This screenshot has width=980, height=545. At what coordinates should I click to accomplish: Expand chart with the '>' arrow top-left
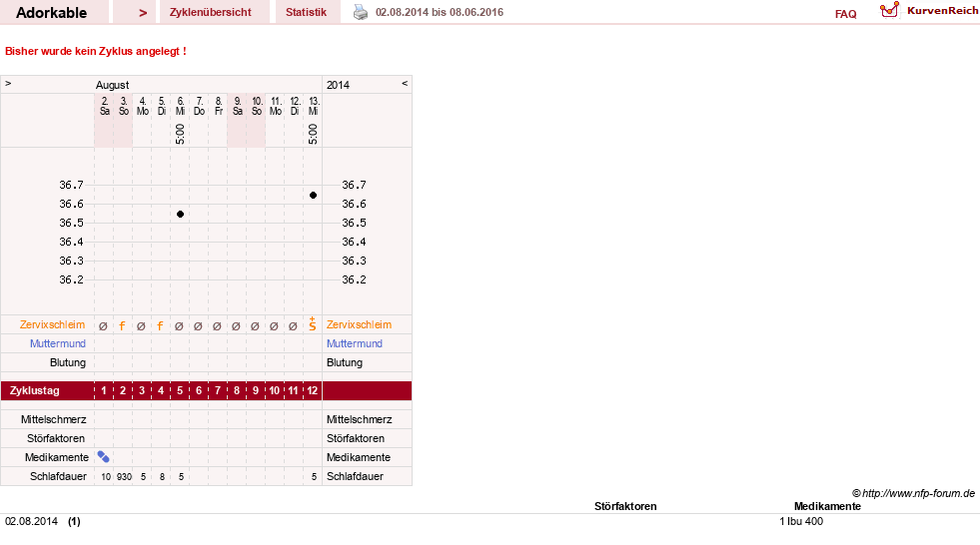click(8, 83)
